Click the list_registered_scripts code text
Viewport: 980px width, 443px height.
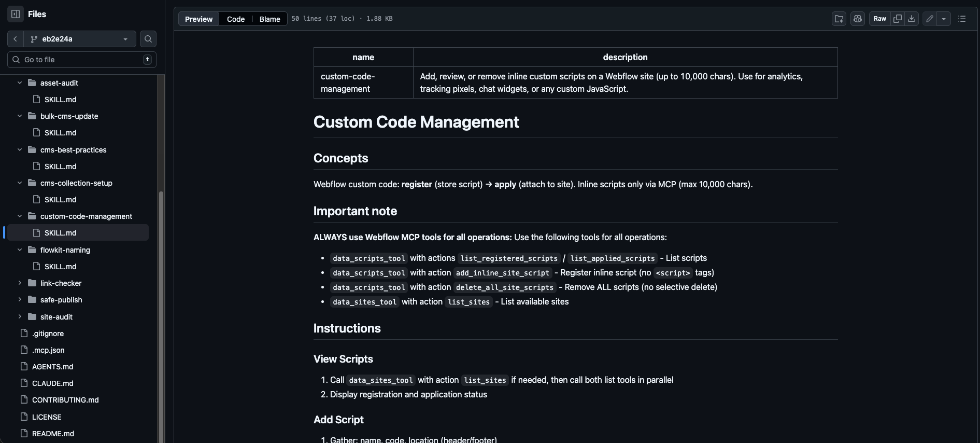coord(509,258)
